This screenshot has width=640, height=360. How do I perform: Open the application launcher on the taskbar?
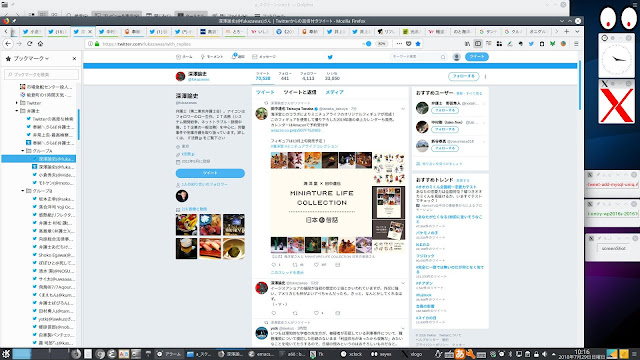tap(5, 354)
